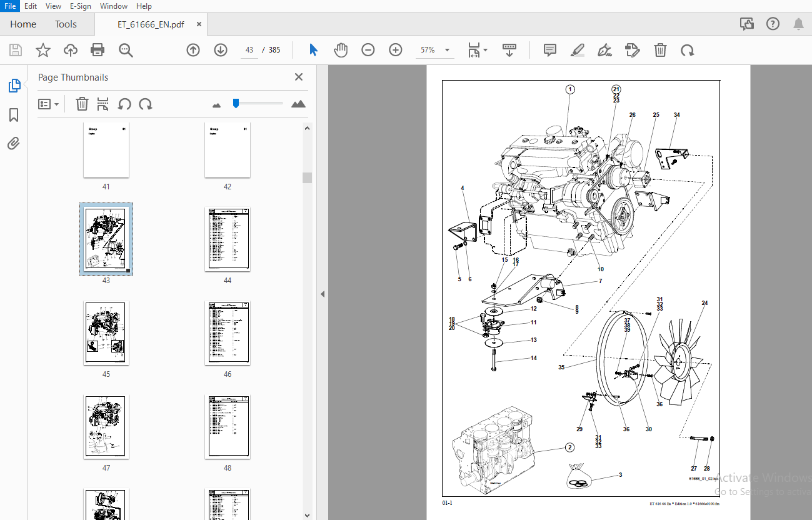Open the Edit menu
The width and height of the screenshot is (812, 520).
(x=31, y=6)
